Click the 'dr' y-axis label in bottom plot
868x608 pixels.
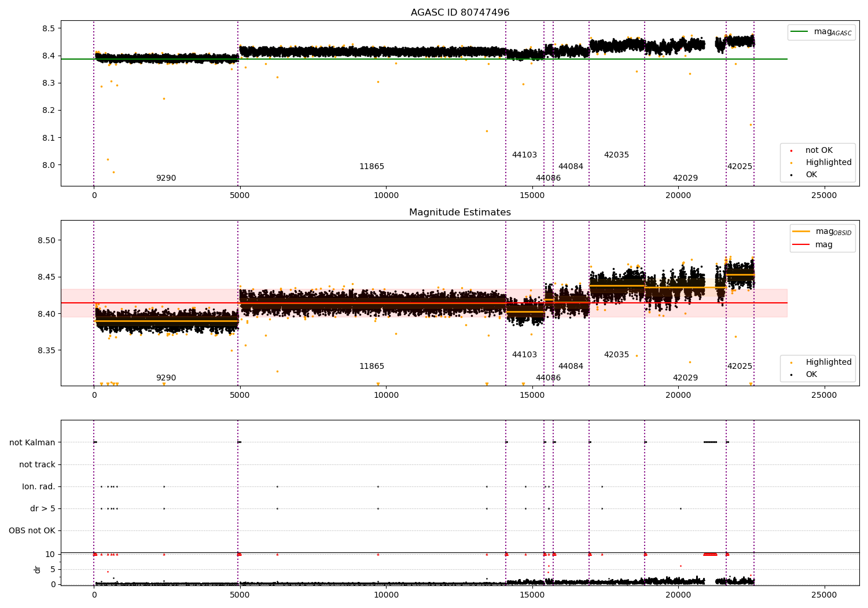click(38, 569)
